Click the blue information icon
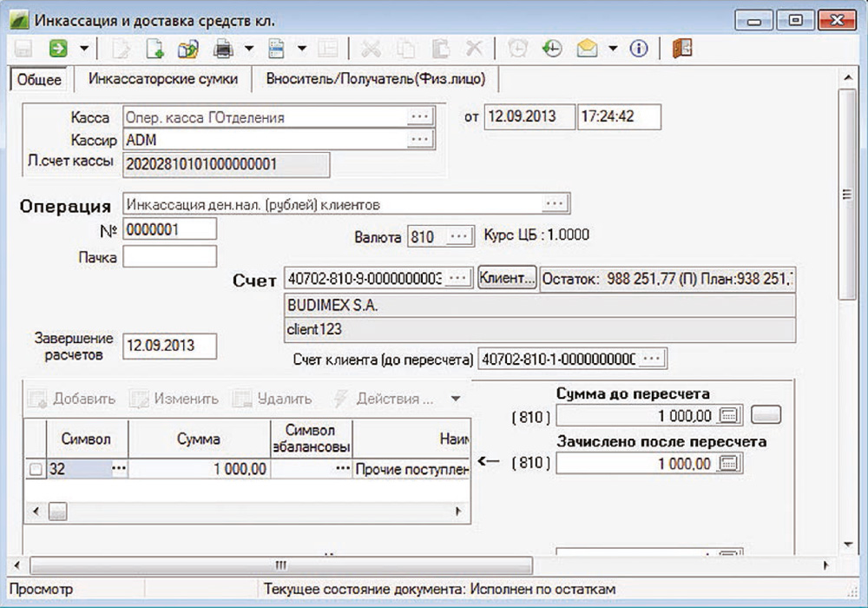 pyautogui.click(x=639, y=49)
